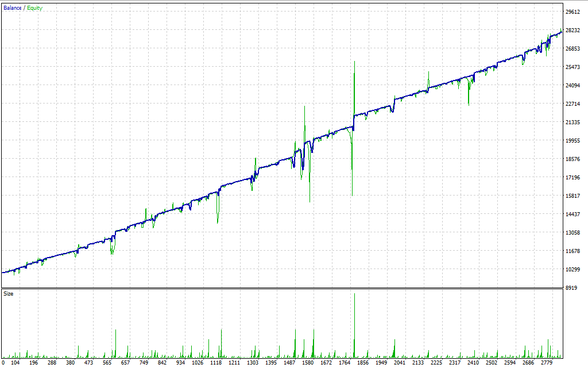Viewport: 588px width, 368px height.
Task: Click the 0 label at horizontal axis start
Action: click(x=3, y=363)
